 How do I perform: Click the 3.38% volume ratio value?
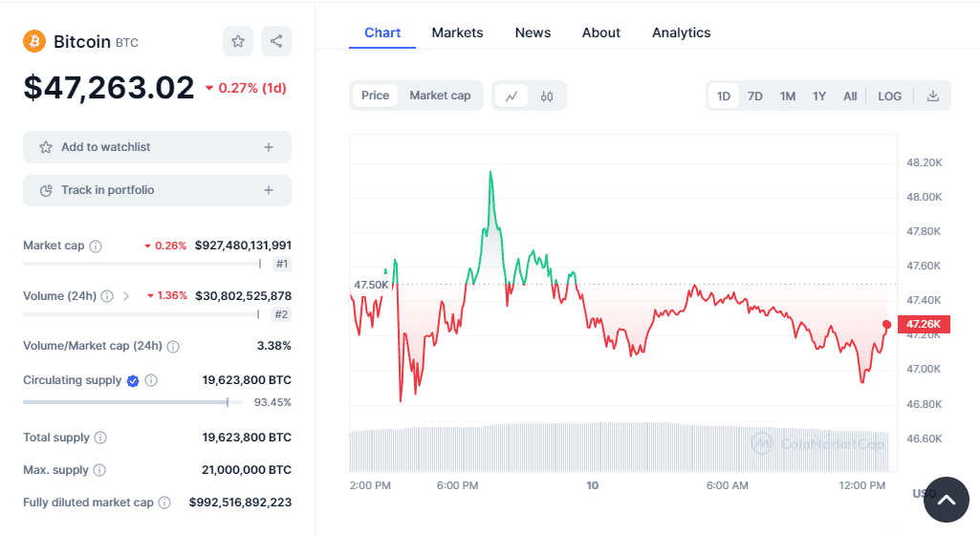pyautogui.click(x=273, y=346)
